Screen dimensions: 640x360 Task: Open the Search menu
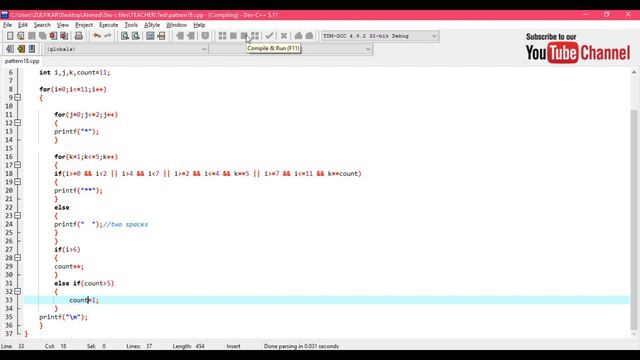[42, 25]
